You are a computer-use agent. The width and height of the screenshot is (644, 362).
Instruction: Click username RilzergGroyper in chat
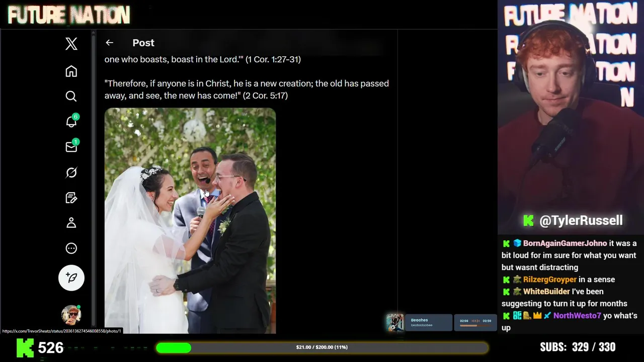550,280
